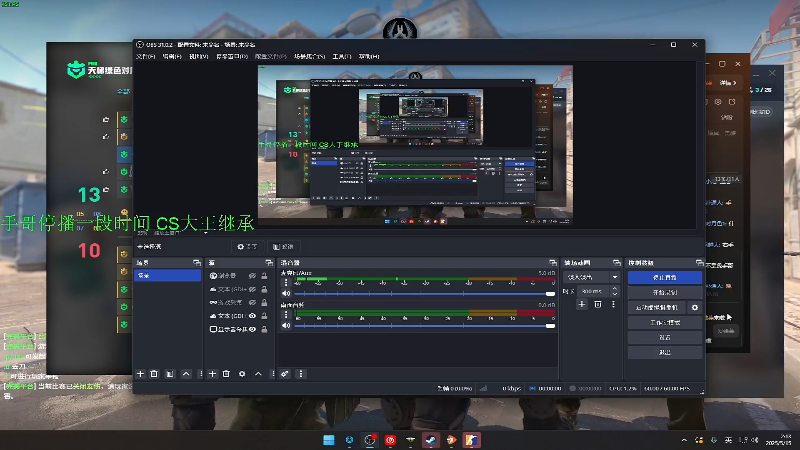Add a new scene in Scenes panel
Image resolution: width=800 pixels, height=450 pixels.
(x=140, y=374)
